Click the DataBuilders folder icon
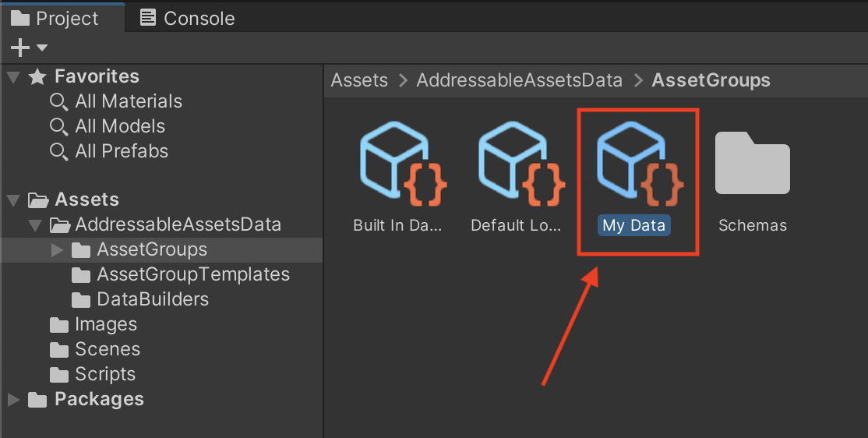This screenshot has height=438, width=868. (x=81, y=300)
